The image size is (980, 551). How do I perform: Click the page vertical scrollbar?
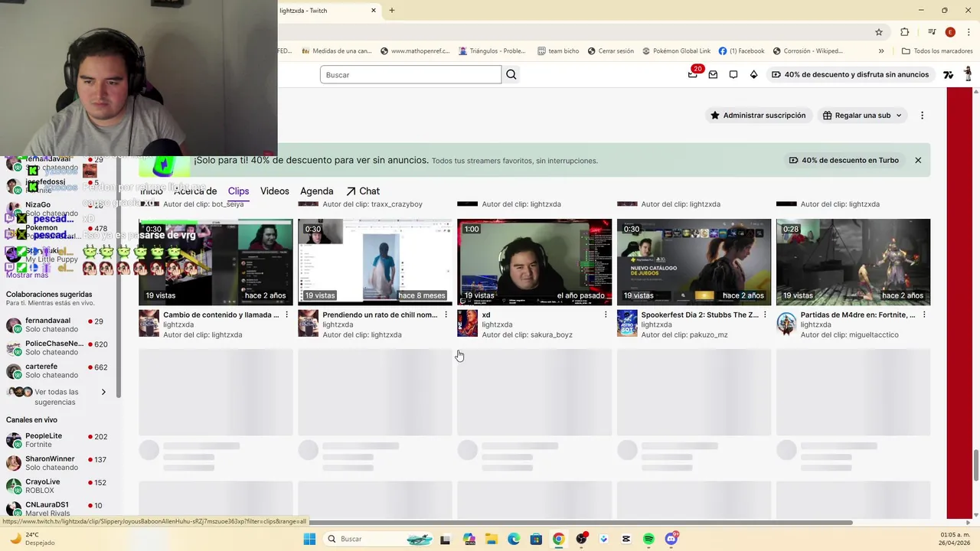(x=976, y=465)
